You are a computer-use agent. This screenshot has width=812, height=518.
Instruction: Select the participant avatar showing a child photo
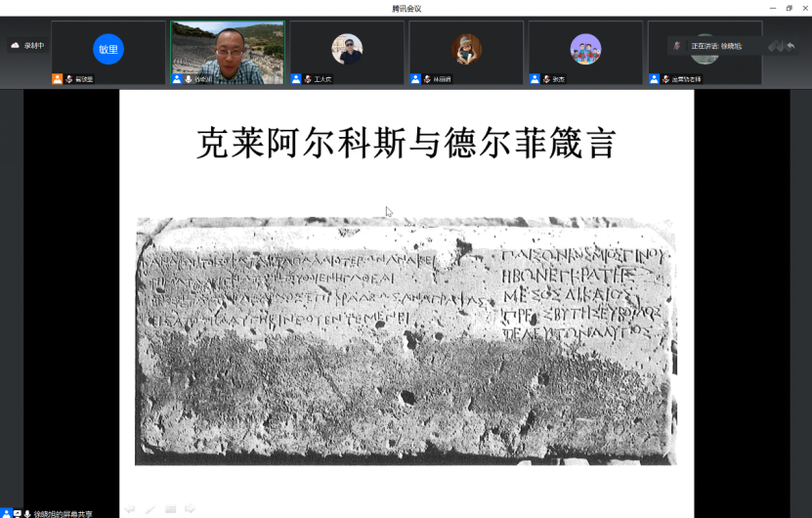click(x=466, y=49)
